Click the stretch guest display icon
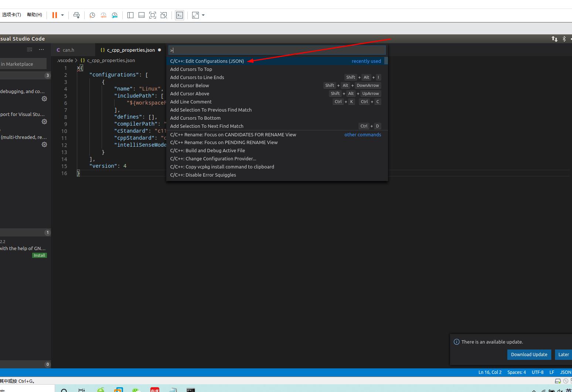572x392 pixels. 195,15
